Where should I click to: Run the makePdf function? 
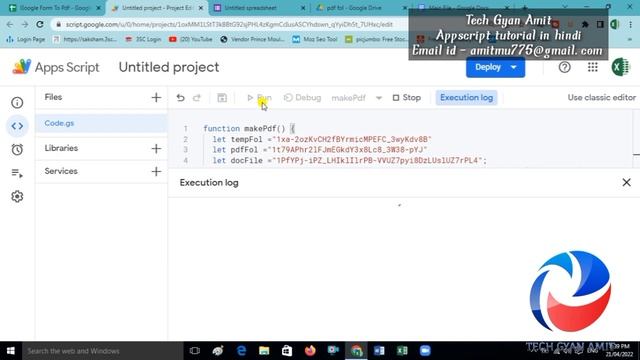click(x=259, y=98)
